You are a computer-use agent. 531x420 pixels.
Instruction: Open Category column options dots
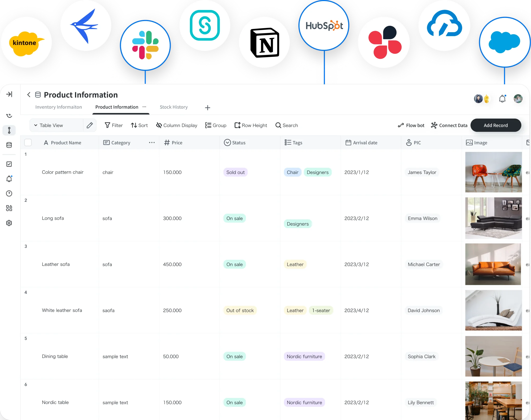(152, 143)
